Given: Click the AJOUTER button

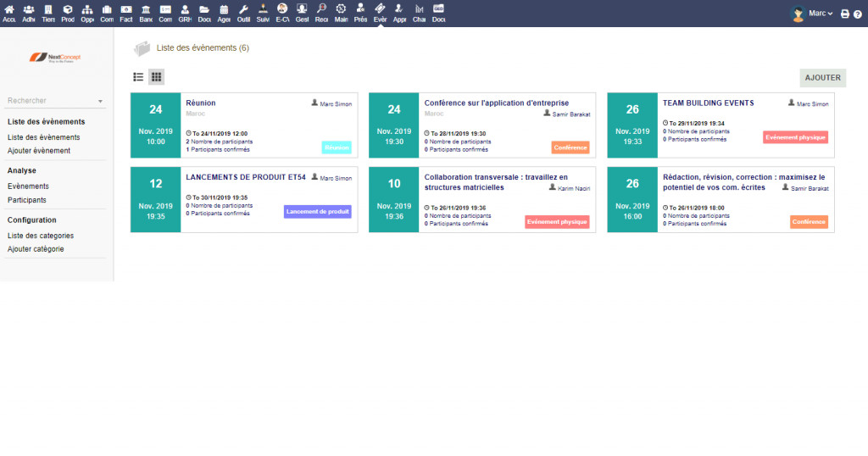Looking at the screenshot, I should tap(822, 77).
